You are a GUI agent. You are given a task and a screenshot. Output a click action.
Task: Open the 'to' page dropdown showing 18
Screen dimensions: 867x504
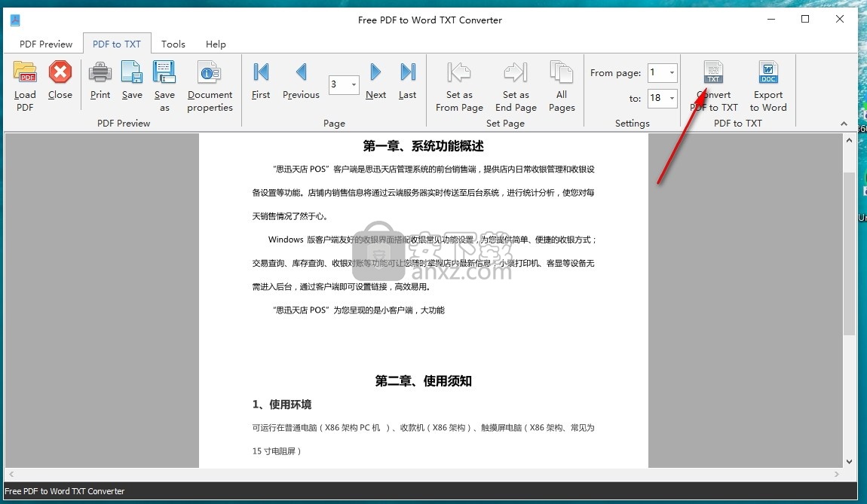[x=672, y=99]
